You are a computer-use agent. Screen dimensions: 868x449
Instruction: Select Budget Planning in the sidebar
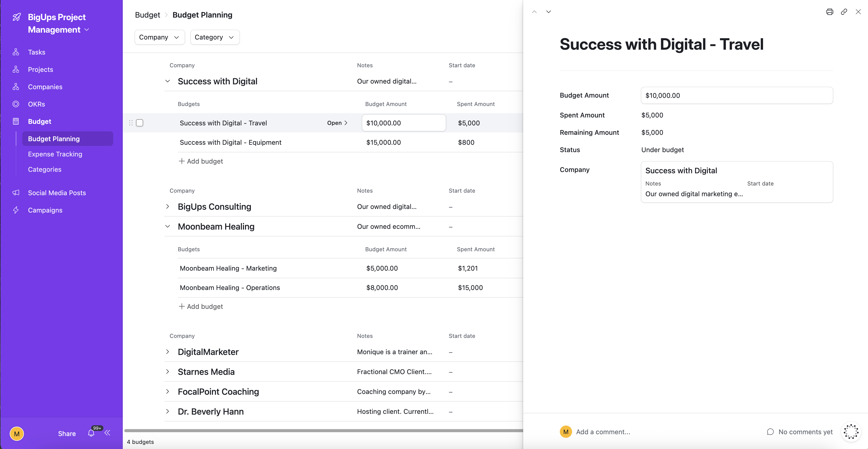[67, 139]
